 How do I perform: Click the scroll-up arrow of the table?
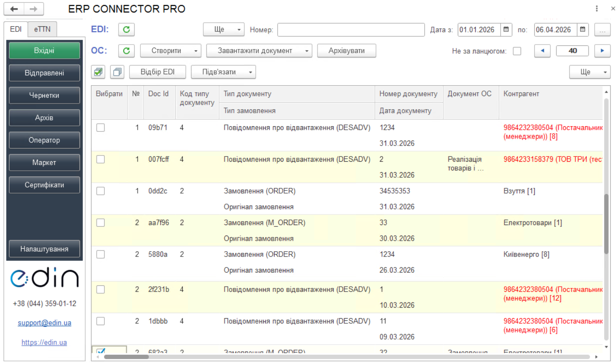coord(606,91)
